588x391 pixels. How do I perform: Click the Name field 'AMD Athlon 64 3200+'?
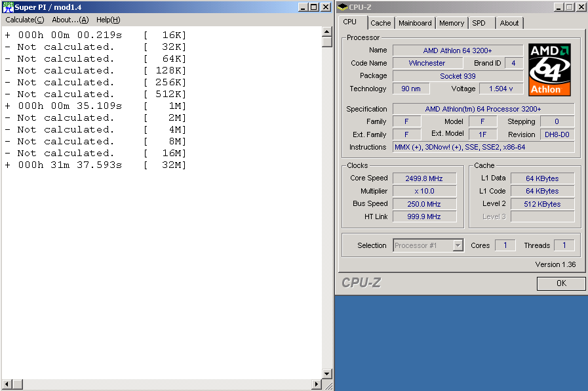point(458,51)
